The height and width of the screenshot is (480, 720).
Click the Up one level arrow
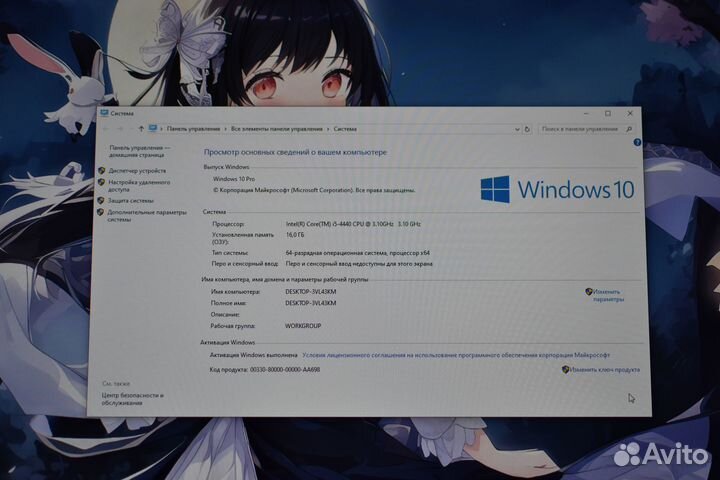[x=139, y=129]
